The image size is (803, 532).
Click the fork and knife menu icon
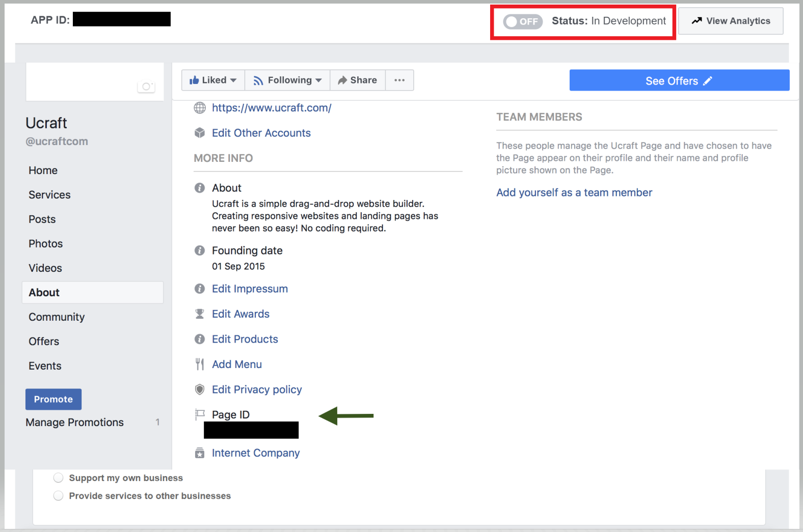point(200,365)
